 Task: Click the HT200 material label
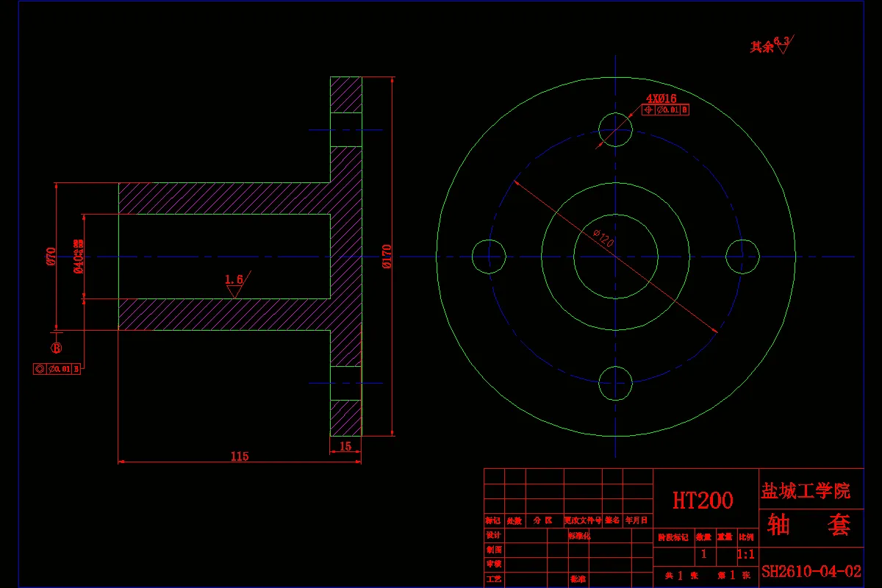703,501
